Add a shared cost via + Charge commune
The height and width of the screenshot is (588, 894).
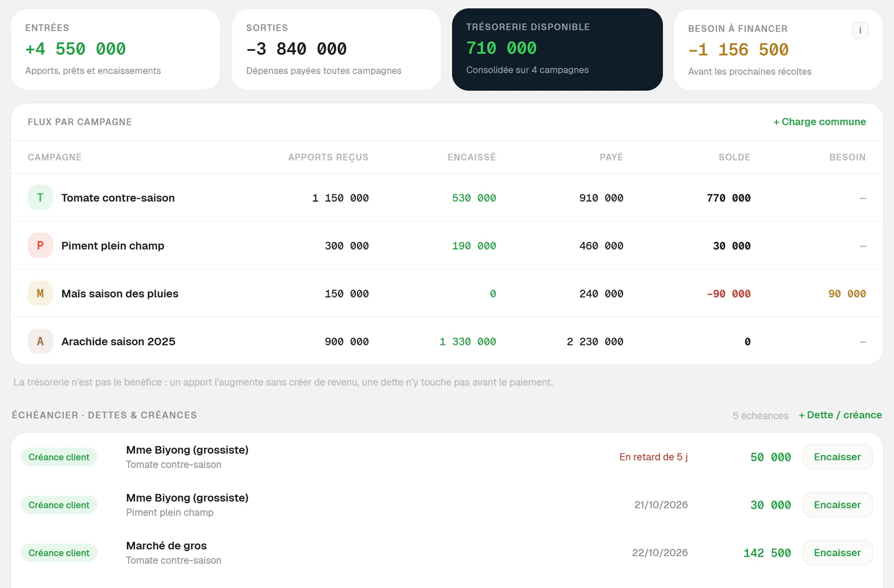click(x=819, y=122)
